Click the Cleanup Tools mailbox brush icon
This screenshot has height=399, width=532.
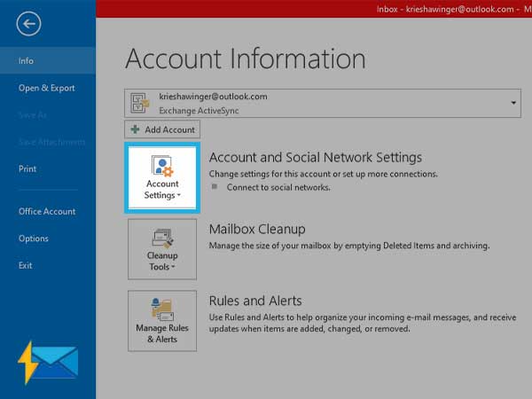pyautogui.click(x=163, y=239)
